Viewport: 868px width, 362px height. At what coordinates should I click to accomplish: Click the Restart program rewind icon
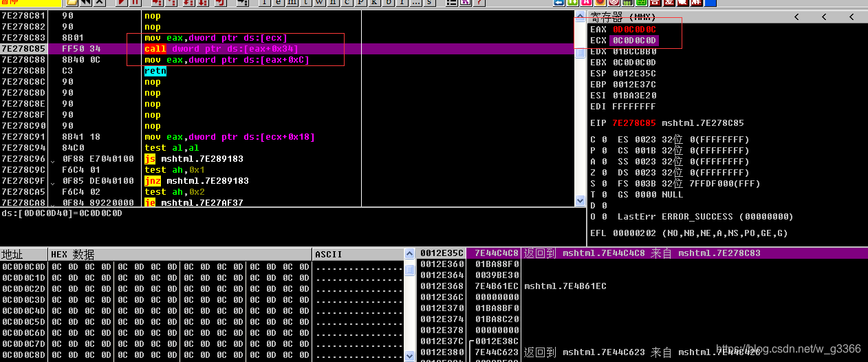coord(85,3)
